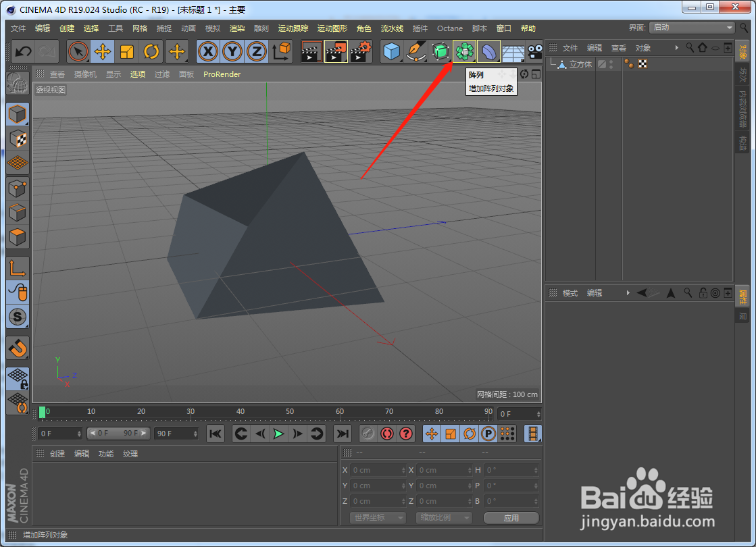Image resolution: width=756 pixels, height=547 pixels.
Task: Toggle X axis lock
Action: 208,51
